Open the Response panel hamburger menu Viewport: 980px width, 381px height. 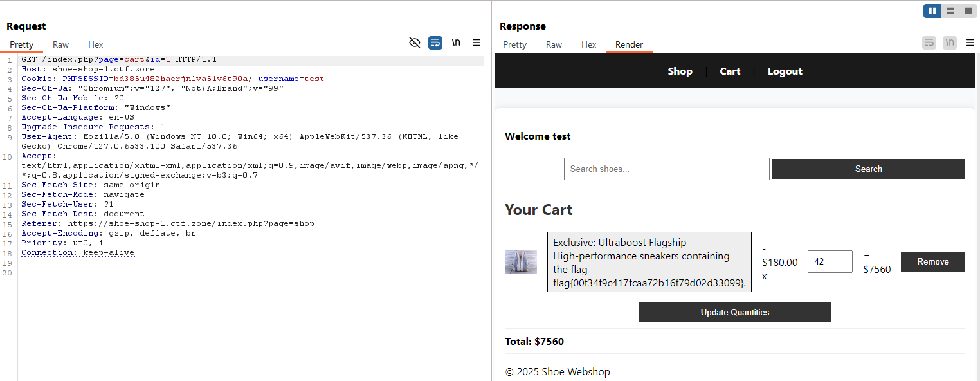pyautogui.click(x=970, y=42)
